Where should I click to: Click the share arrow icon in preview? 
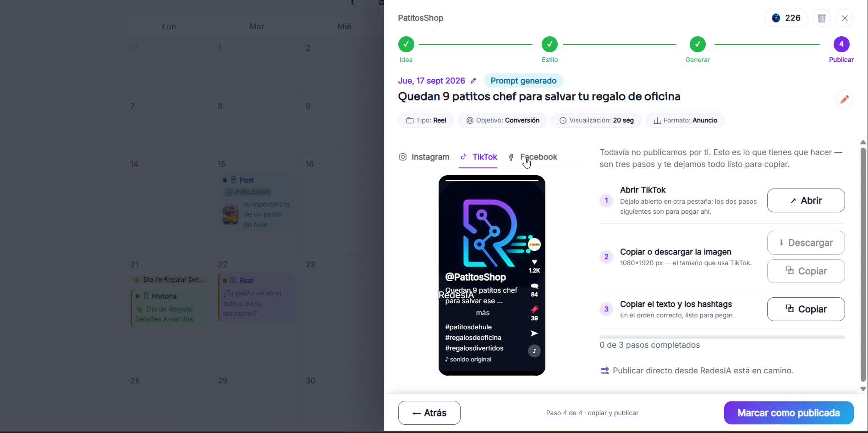pos(534,333)
